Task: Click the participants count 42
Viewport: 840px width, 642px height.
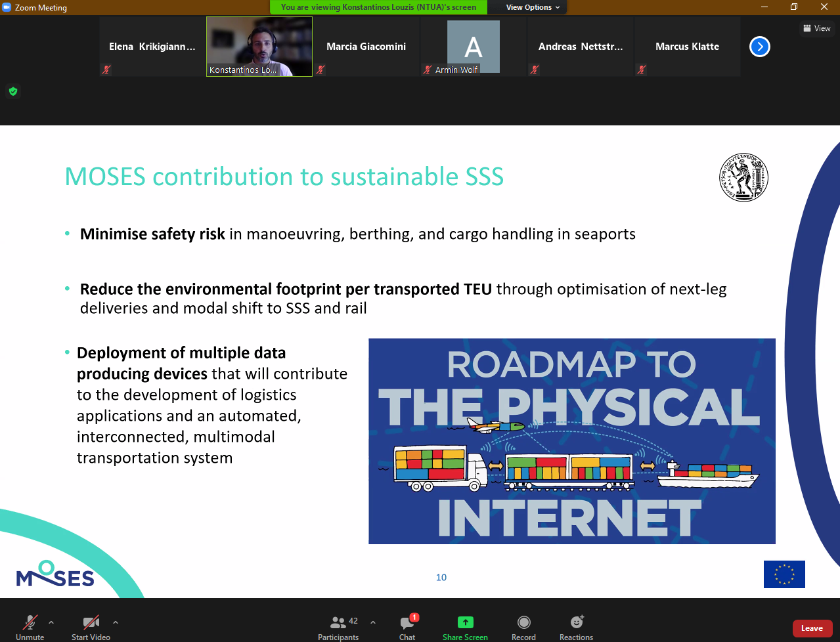Action: click(353, 620)
